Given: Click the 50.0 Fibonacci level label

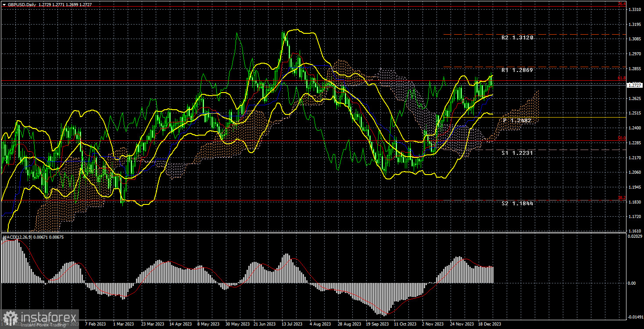Looking at the screenshot, I should (622, 138).
